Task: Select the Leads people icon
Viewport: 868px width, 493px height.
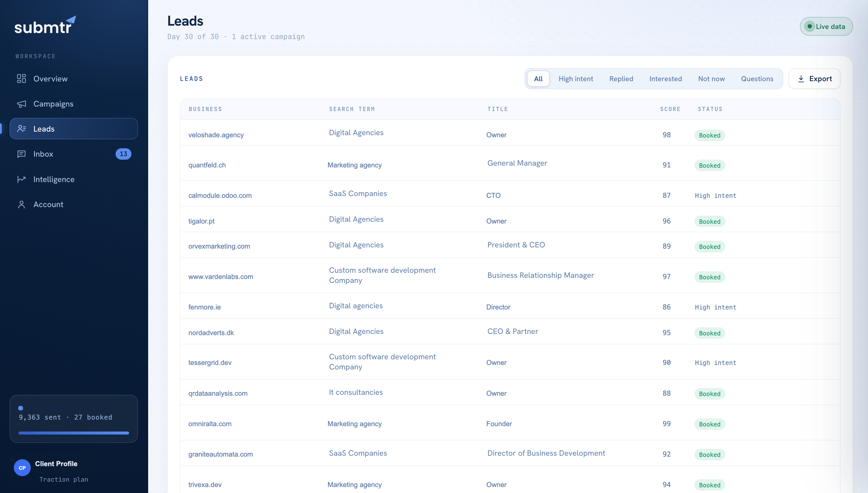Action: click(21, 129)
